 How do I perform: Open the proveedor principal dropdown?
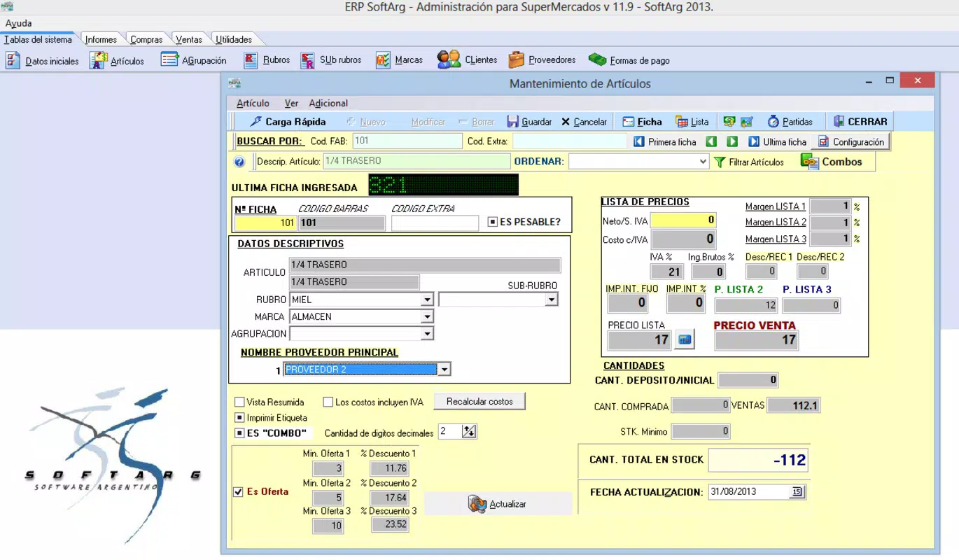[x=443, y=370]
